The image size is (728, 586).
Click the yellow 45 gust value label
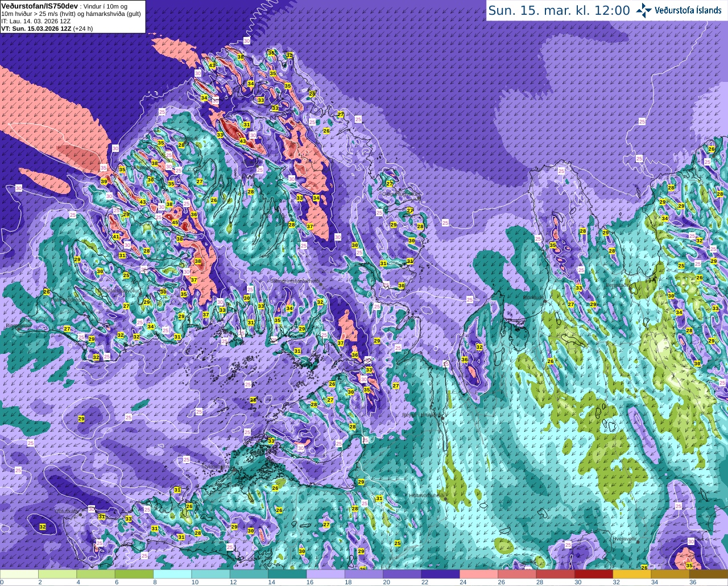click(175, 223)
